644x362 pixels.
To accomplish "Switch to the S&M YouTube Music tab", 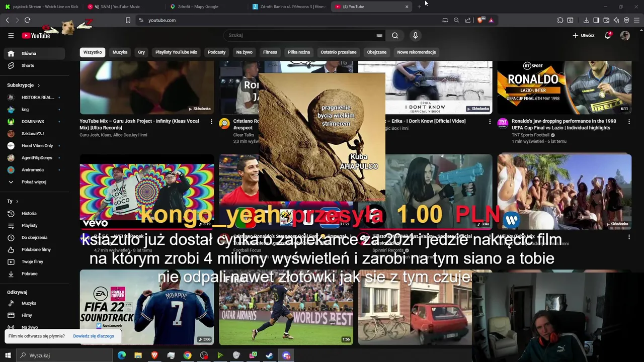I will click(x=123, y=7).
